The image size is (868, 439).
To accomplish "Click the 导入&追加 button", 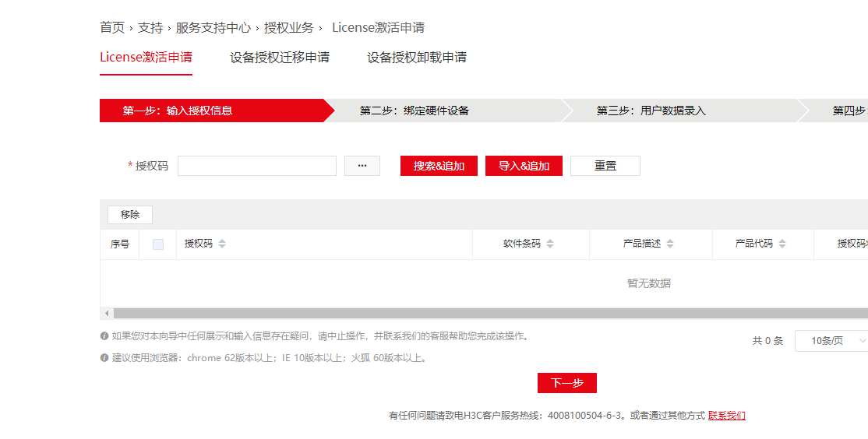I will pos(524,166).
